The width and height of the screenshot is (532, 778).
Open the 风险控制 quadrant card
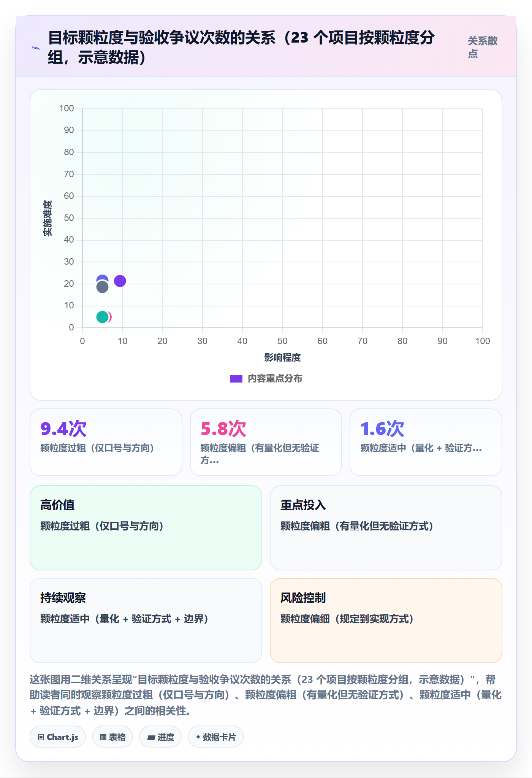386,621
